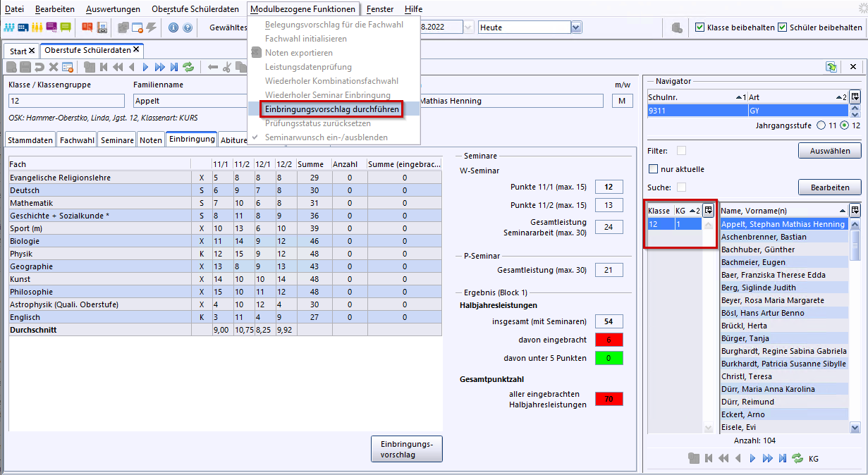
Task: Select Jahrgangsstufe 12 radio button
Action: pyautogui.click(x=844, y=125)
